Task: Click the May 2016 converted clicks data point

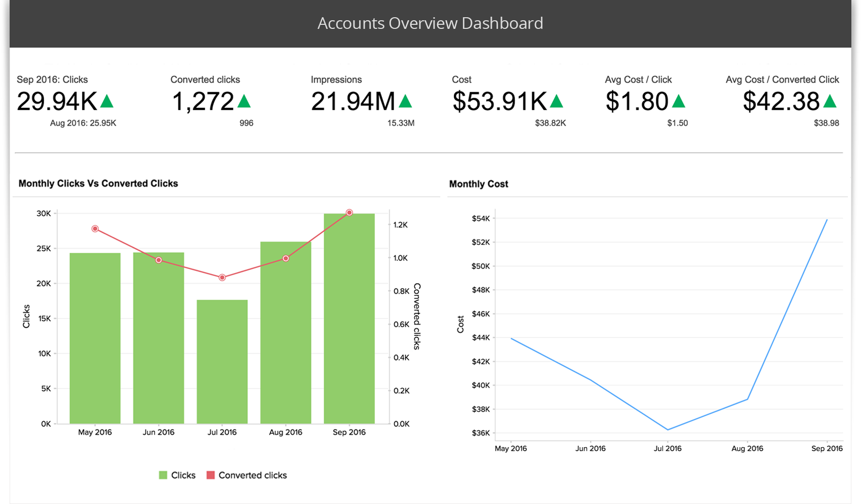Action: [x=95, y=229]
